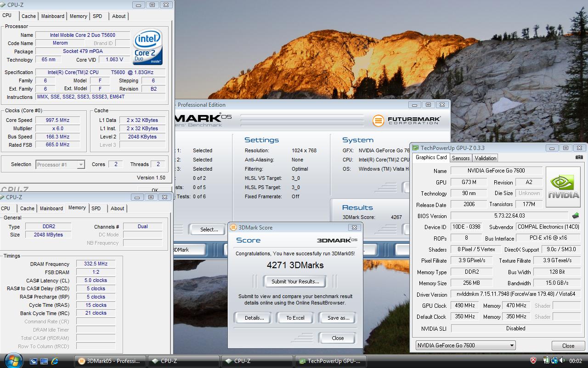Click the red security shield tray icon
The image size is (588, 368).
(x=533, y=361)
